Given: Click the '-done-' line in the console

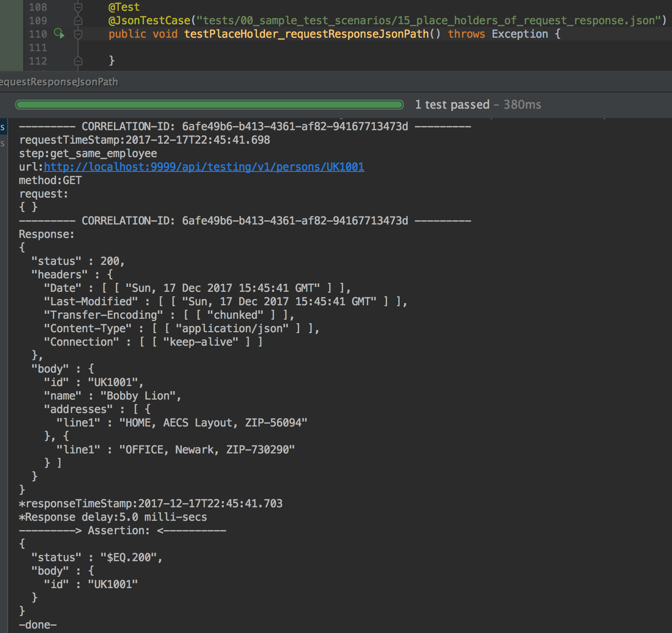Looking at the screenshot, I should pyautogui.click(x=38, y=625).
